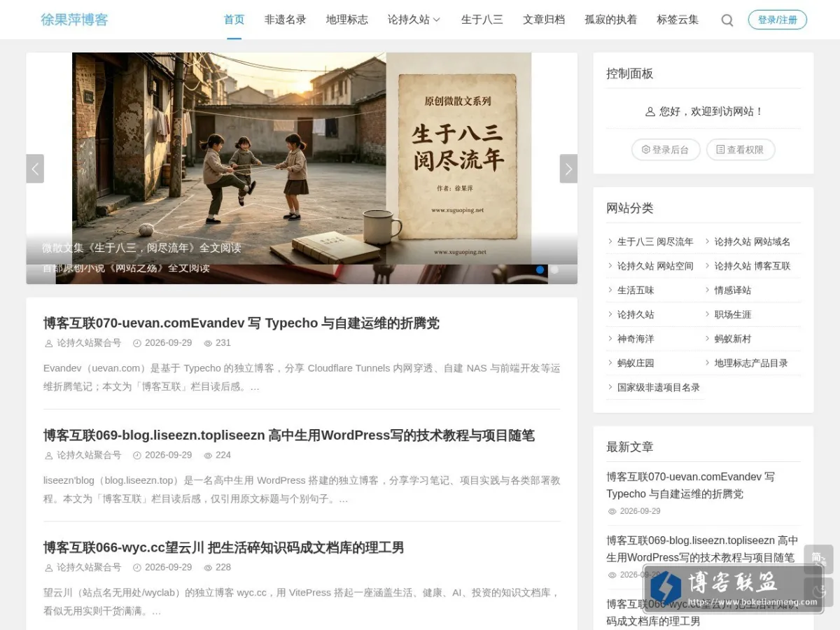
Task: Click author 论持久站聚合号 under article 066
Action: 89,567
